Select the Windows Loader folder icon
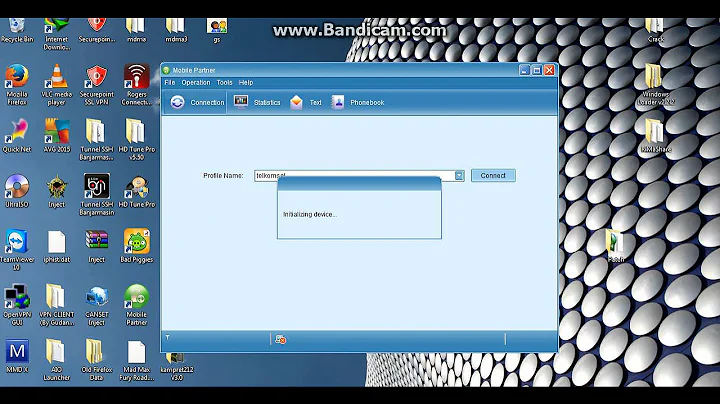The height and width of the screenshot is (404, 720). pyautogui.click(x=655, y=85)
